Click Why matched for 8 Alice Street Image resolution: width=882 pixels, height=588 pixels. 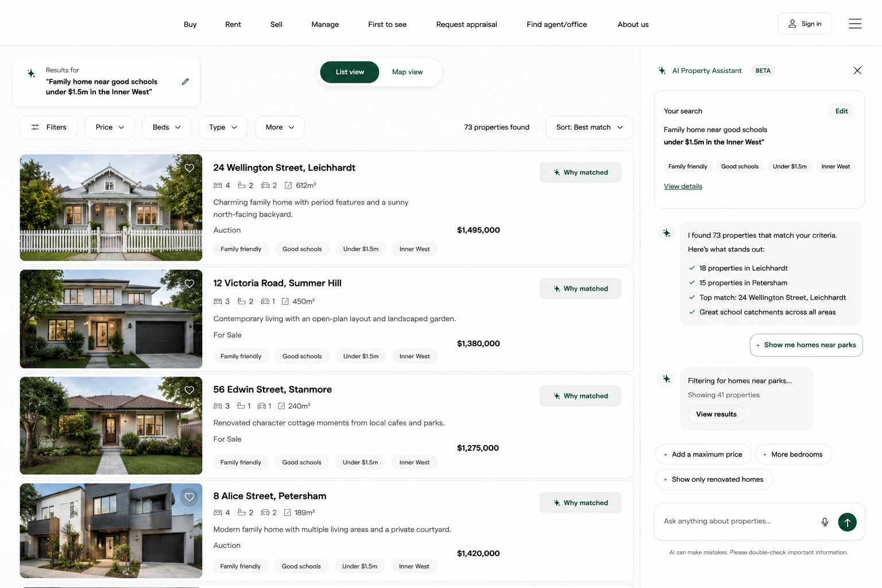coord(580,502)
